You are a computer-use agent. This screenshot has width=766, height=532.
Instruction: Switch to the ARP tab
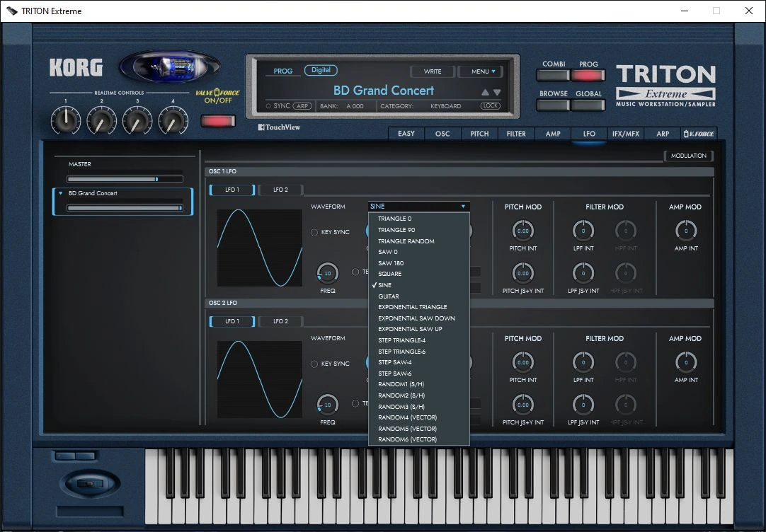point(663,134)
